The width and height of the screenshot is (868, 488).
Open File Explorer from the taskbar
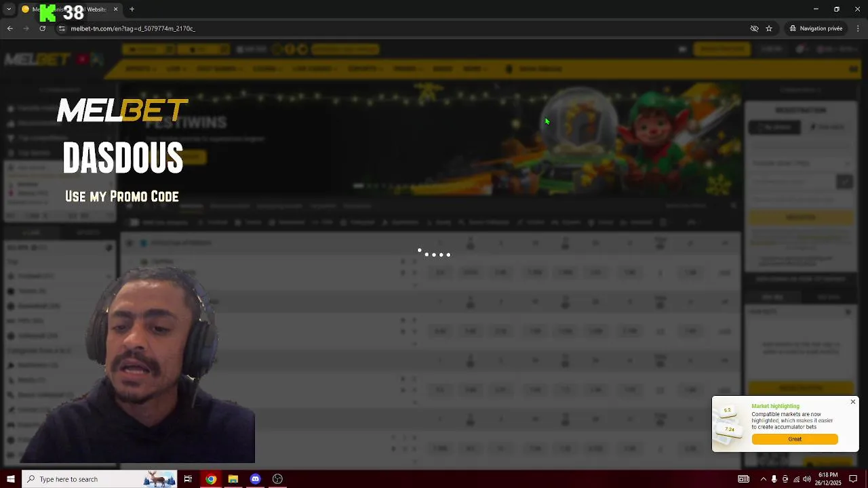coord(233,479)
